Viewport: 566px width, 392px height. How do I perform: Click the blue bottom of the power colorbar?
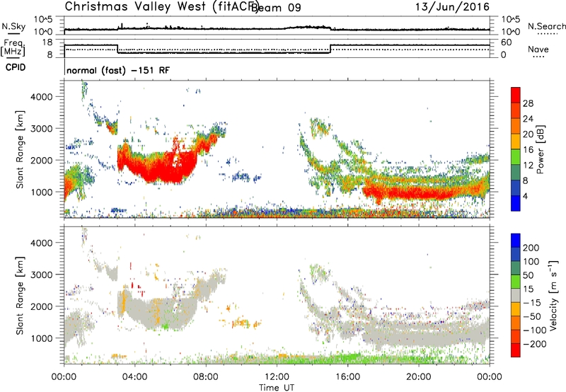click(516, 203)
